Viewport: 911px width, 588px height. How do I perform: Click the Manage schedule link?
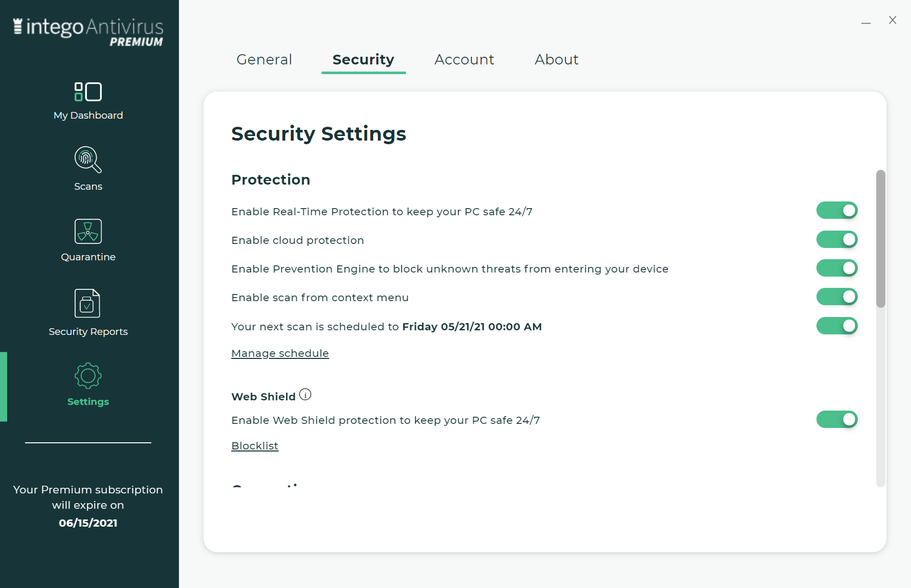(x=280, y=353)
